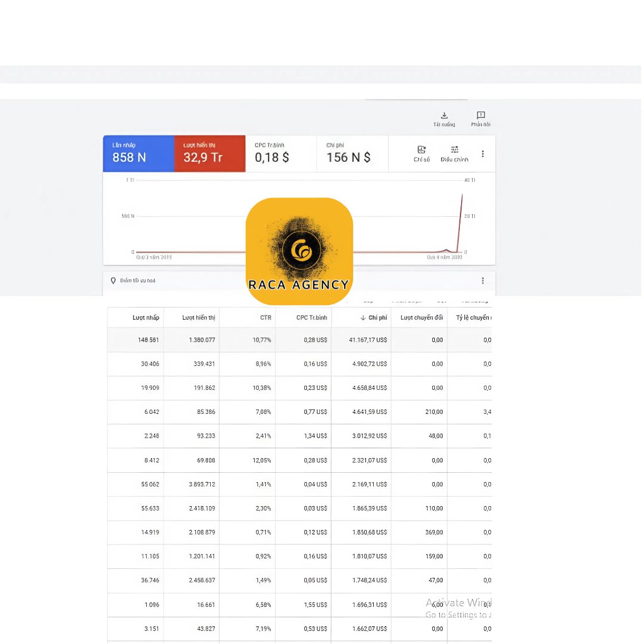Click the cost cell 4.902,72 US$
644x644 pixels.
[369, 364]
